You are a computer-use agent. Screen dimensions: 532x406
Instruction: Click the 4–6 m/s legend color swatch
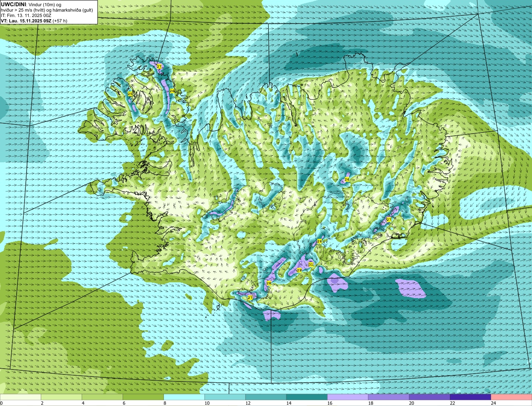pos(103,397)
